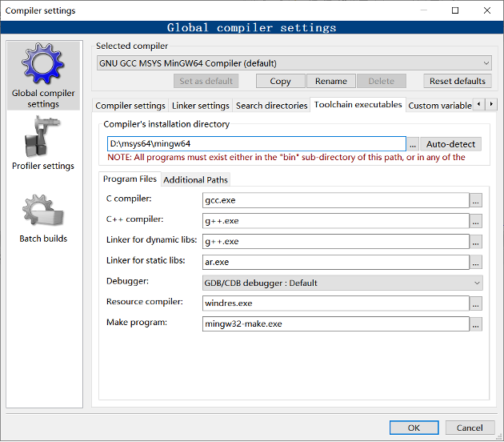Open Custom variables tab
The height and width of the screenshot is (442, 504).
(x=440, y=106)
